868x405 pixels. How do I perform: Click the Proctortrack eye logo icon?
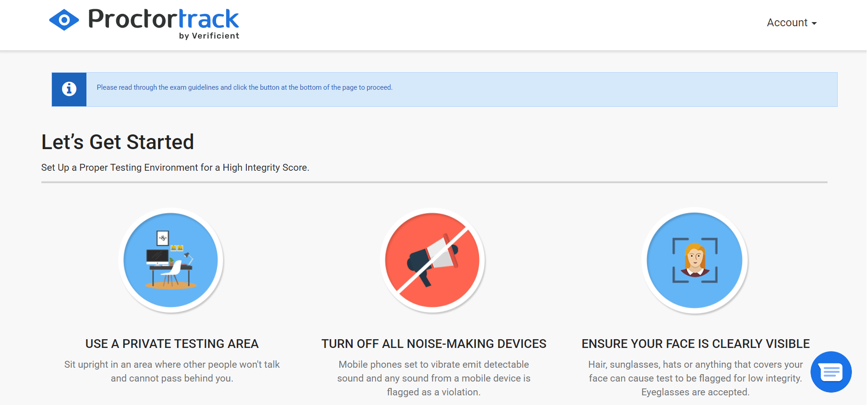click(64, 20)
